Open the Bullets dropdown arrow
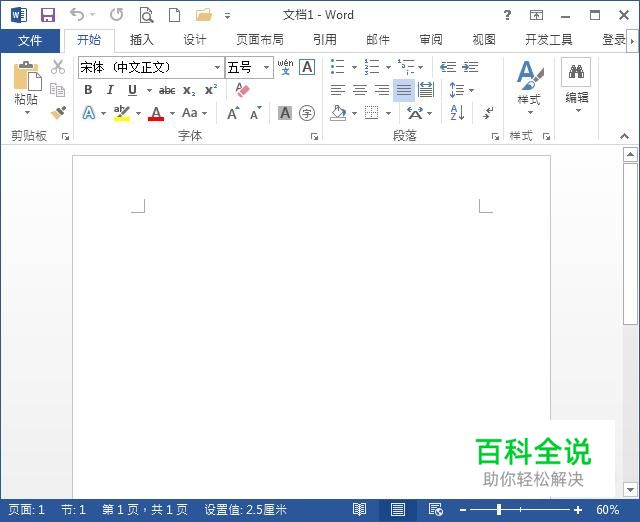The width and height of the screenshot is (640, 522). (x=354, y=67)
